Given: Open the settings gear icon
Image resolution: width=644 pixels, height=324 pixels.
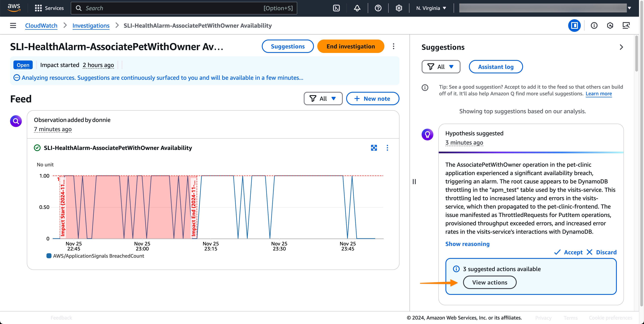Looking at the screenshot, I should [399, 8].
